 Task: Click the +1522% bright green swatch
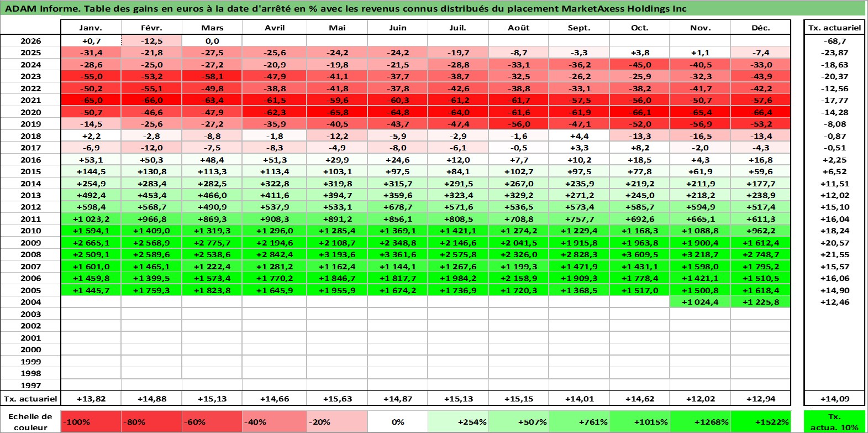coord(761,421)
